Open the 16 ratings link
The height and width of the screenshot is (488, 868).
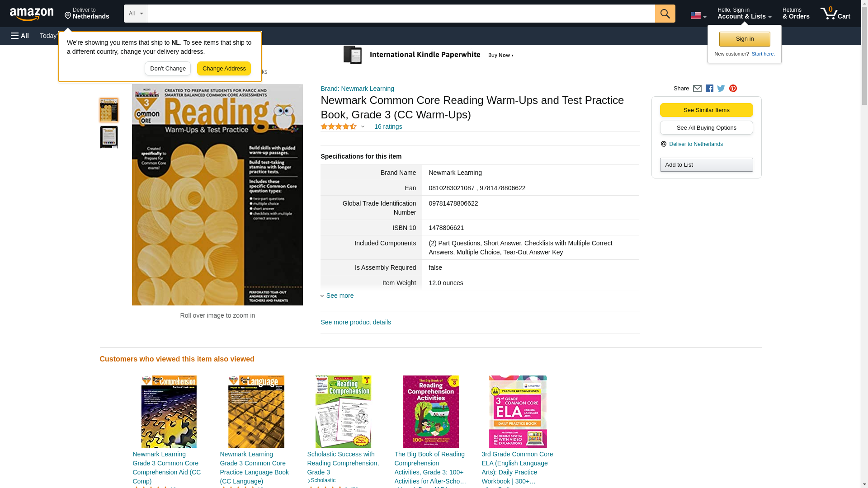(x=388, y=127)
